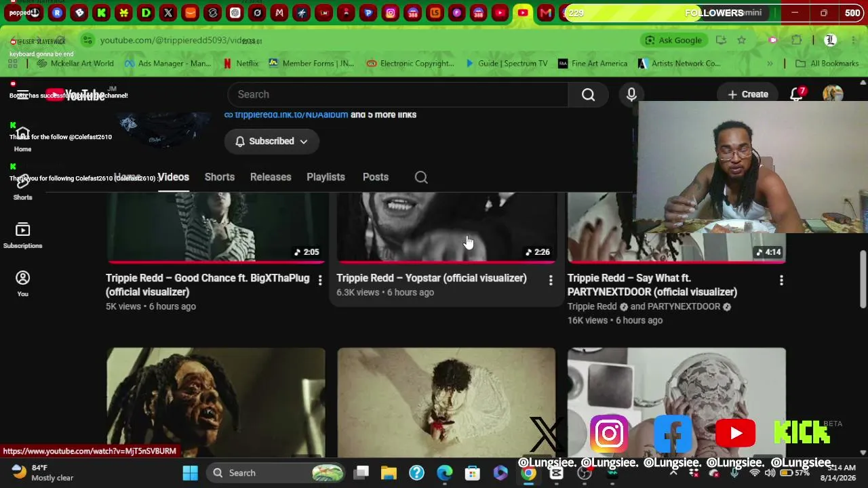Open the Fine Art America bookmark

pos(593,64)
